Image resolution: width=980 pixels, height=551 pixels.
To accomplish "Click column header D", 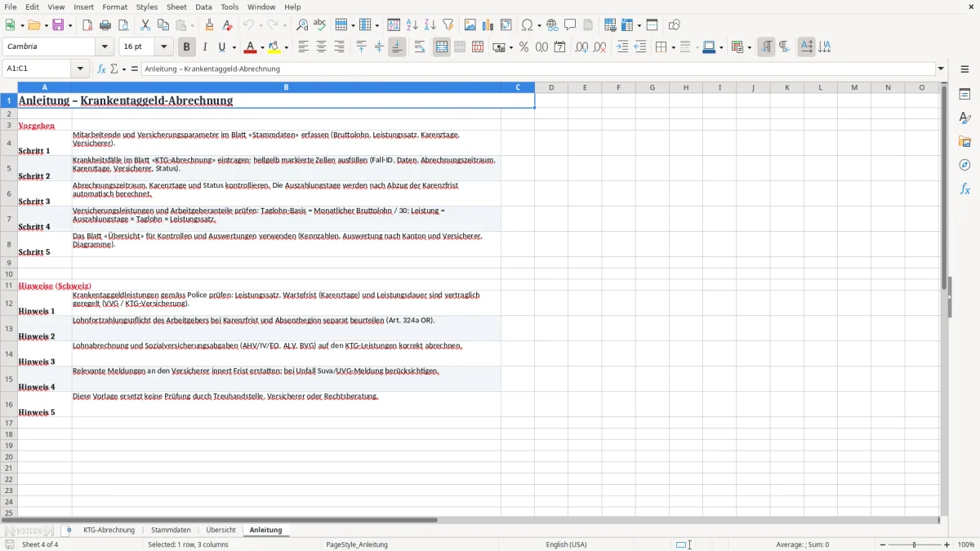I will 551,87.
